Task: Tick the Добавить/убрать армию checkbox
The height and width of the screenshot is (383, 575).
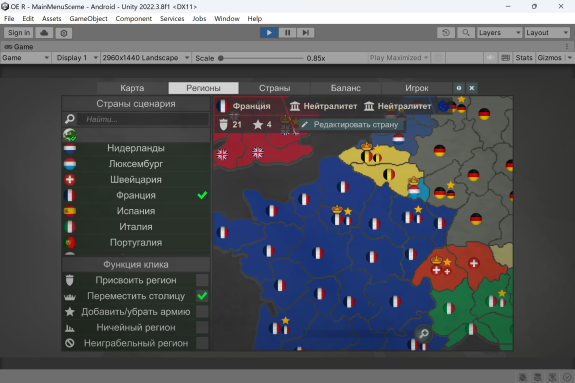Action: (202, 311)
